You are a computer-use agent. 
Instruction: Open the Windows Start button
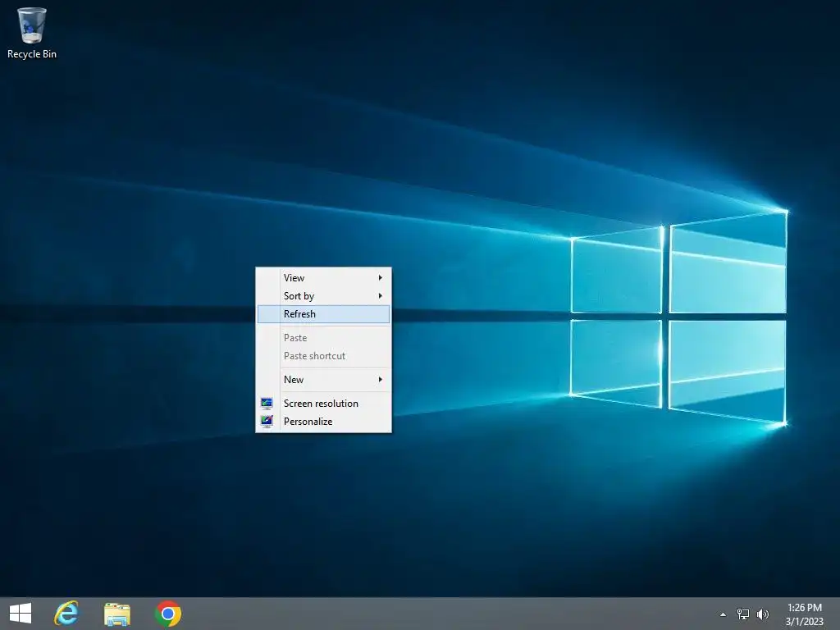click(x=21, y=614)
